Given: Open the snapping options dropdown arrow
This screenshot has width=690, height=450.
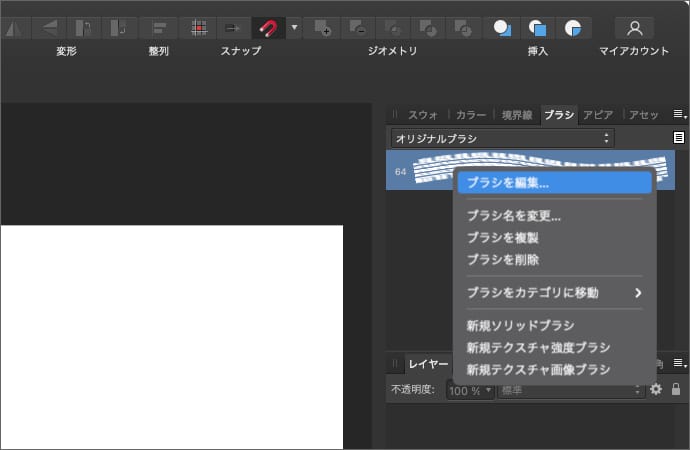Looking at the screenshot, I should (x=293, y=27).
